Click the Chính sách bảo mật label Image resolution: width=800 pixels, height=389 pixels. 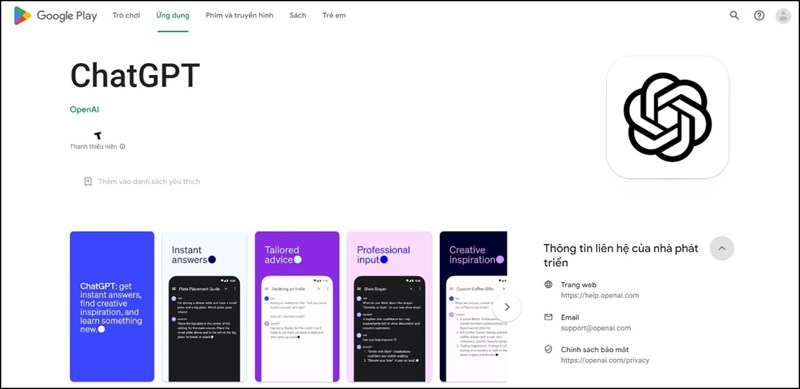pos(595,349)
